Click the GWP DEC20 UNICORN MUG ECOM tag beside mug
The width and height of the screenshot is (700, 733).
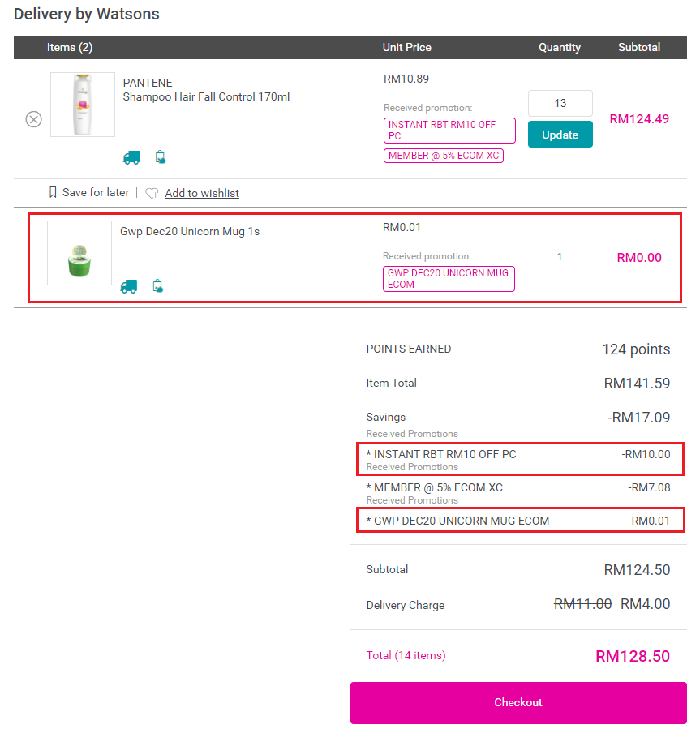(x=449, y=279)
